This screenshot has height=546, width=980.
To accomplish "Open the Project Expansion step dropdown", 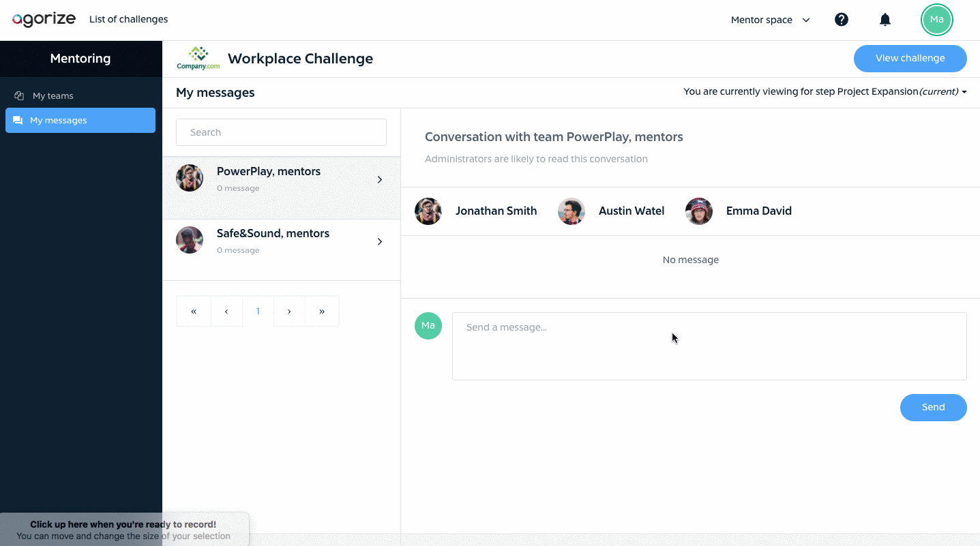I will click(x=825, y=92).
